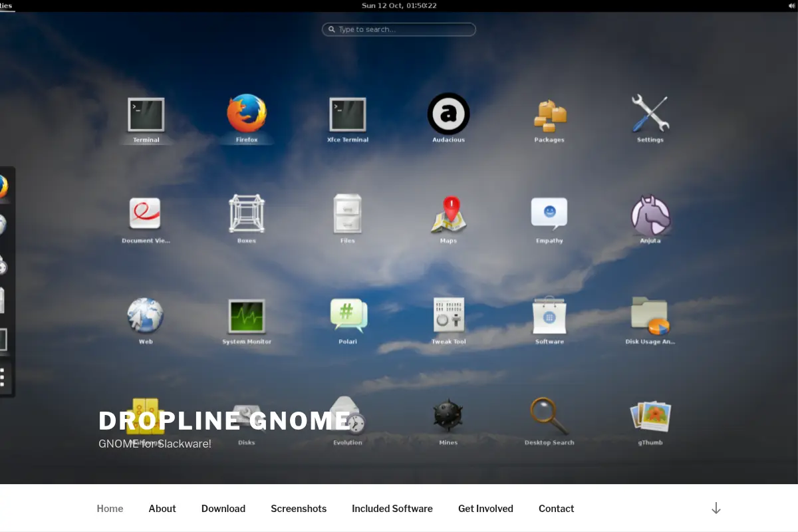Open the Empathy chat icon
798x532 pixels.
click(x=549, y=214)
